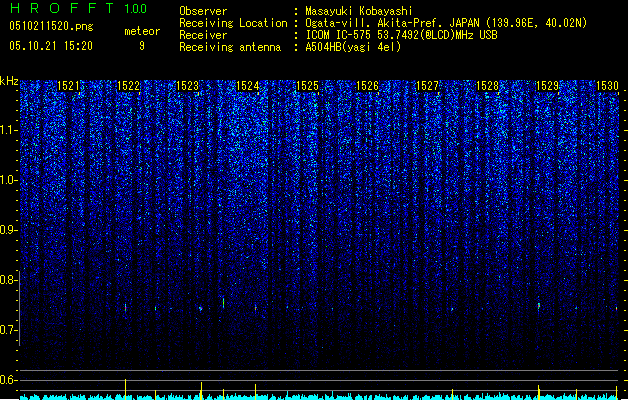Click the gray vertical bar beside the 0.7–0.8 axis
Viewport: 629px width, 400px height.
20,308
